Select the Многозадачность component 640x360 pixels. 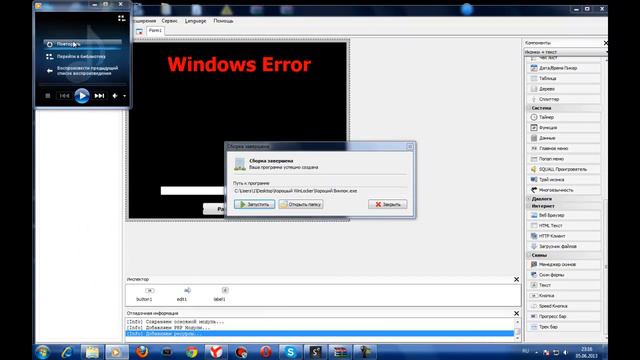coord(564,190)
